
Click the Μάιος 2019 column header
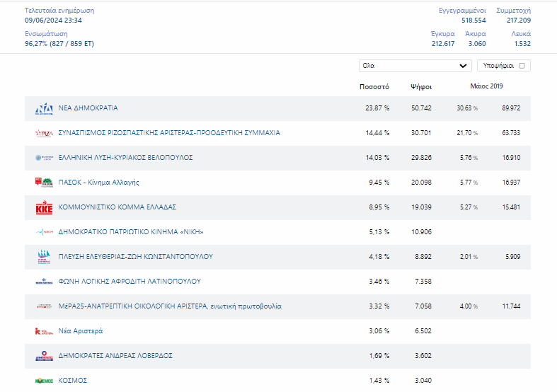486,86
